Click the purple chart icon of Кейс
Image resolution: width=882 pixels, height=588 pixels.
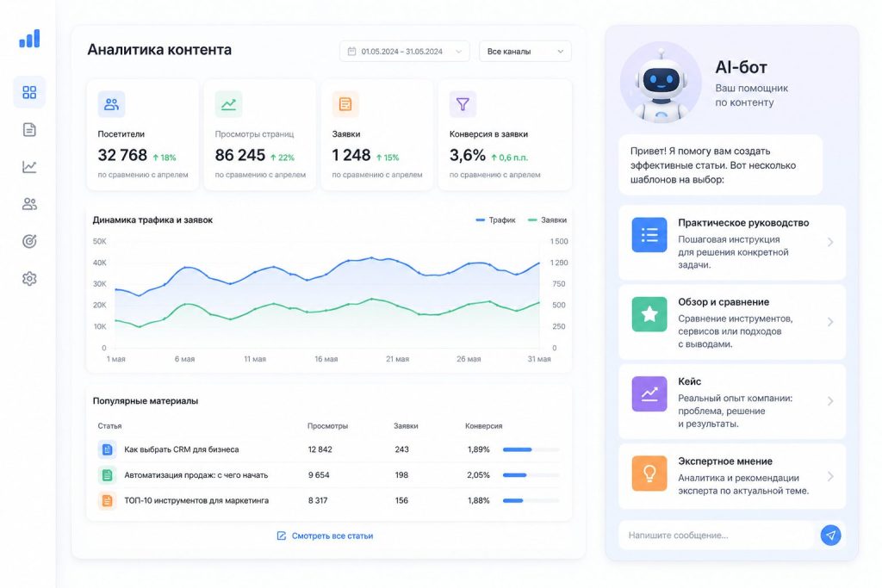point(649,393)
